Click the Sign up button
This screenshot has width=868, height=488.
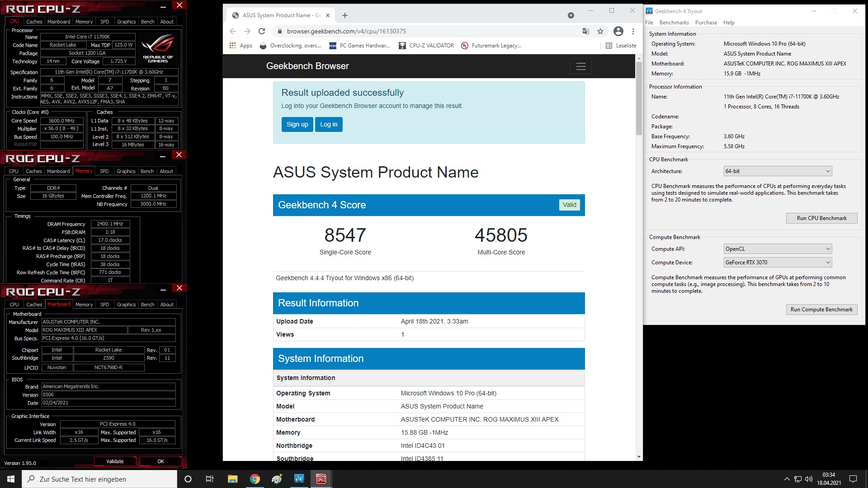pyautogui.click(x=297, y=125)
